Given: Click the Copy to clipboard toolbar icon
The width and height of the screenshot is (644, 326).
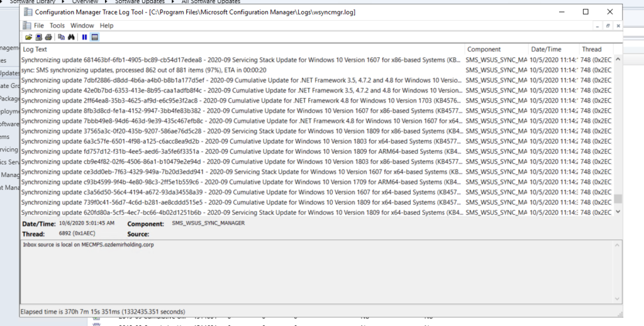Looking at the screenshot, I should coord(61,37).
